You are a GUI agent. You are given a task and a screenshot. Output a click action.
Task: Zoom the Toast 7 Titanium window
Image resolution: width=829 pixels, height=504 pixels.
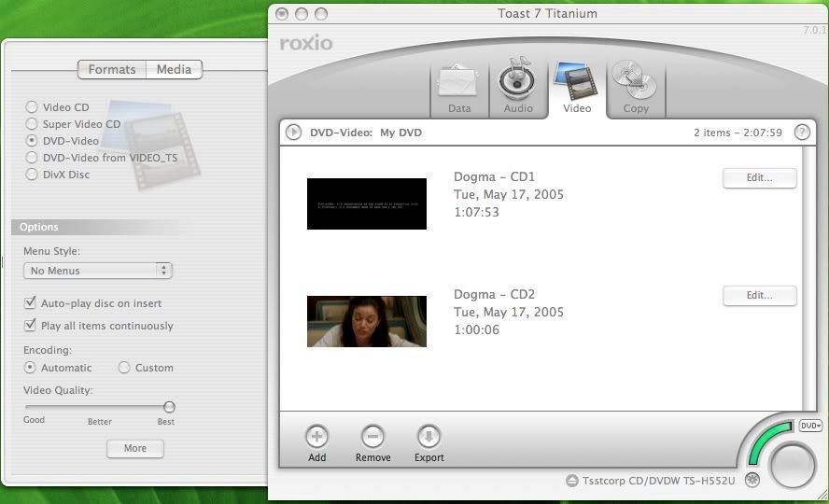pos(321,14)
